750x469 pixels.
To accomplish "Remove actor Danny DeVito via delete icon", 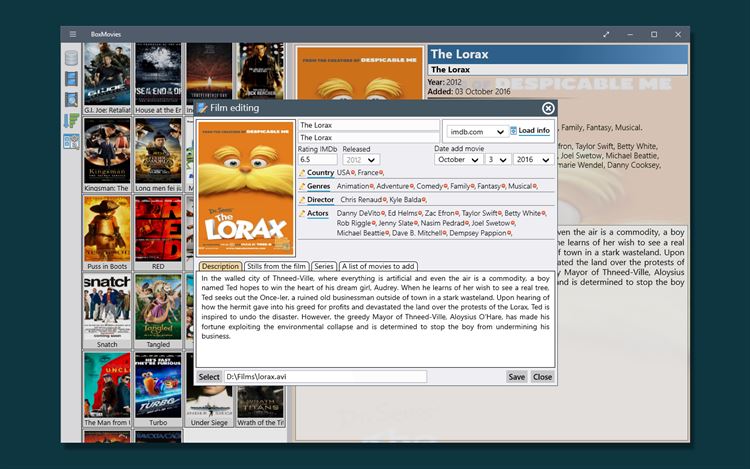I will pyautogui.click(x=383, y=214).
